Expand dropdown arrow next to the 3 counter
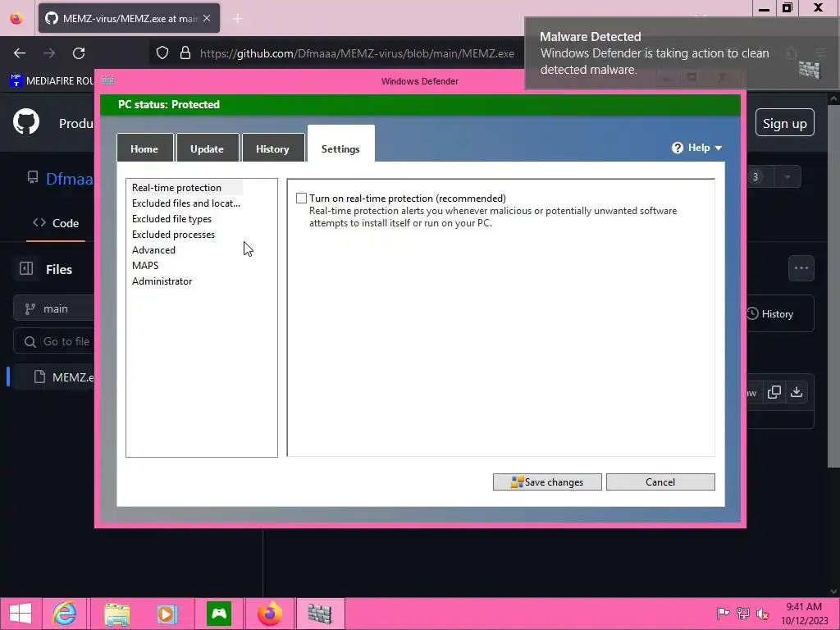The image size is (840, 630). click(x=787, y=177)
